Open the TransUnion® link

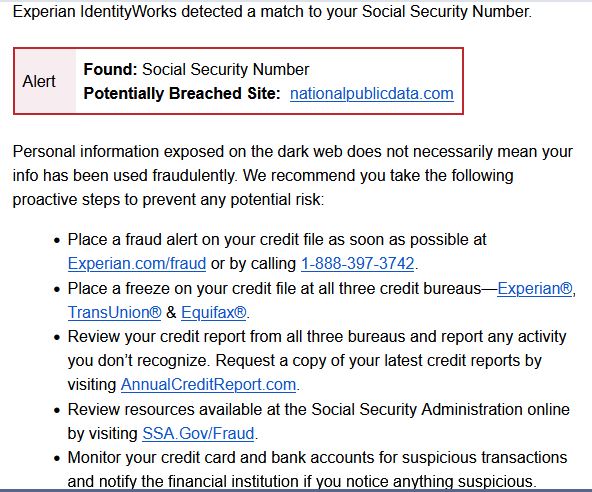point(114,312)
